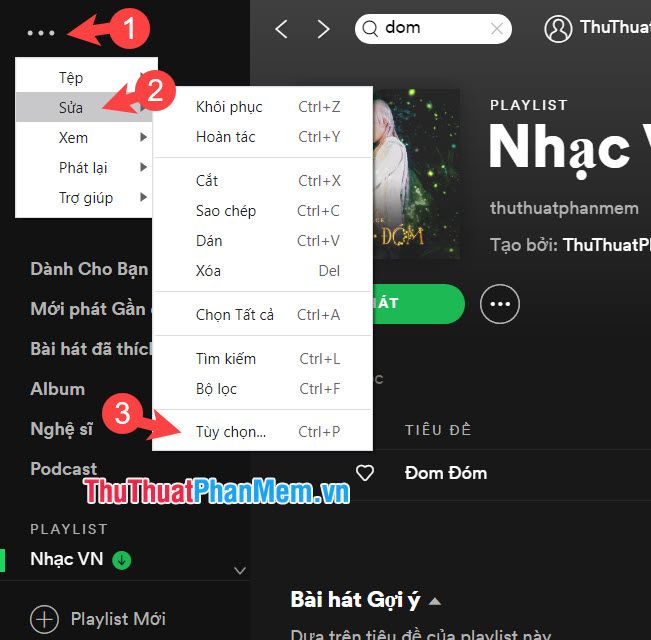Open Trợ giúp menu item
The width and height of the screenshot is (651, 640).
[x=84, y=198]
